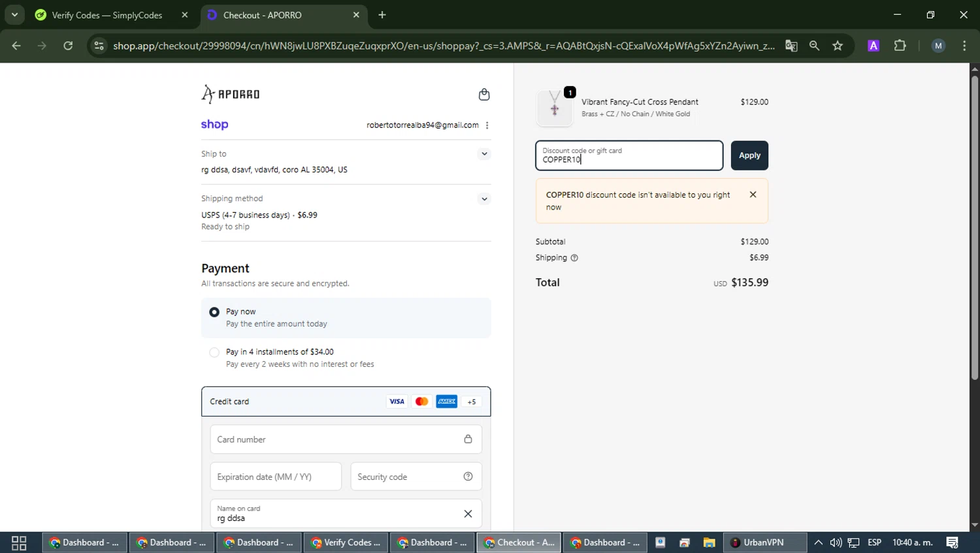Click the Total $135.99 amount
The height and width of the screenshot is (553, 980).
[x=749, y=283]
